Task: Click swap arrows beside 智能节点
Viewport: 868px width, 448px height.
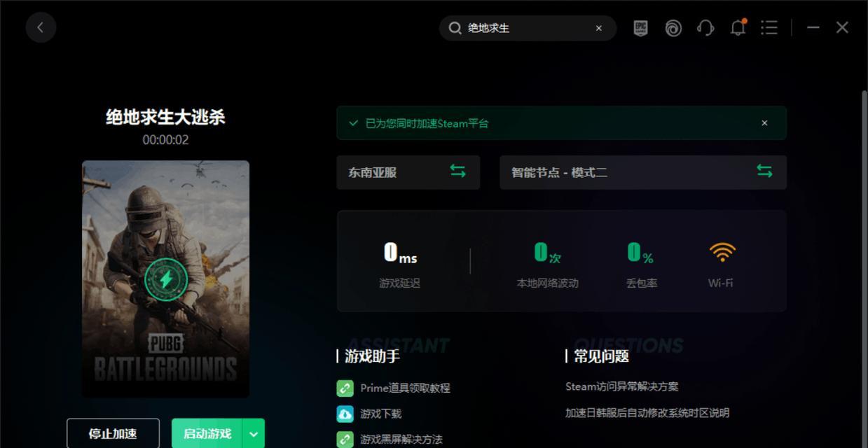Action: (764, 171)
